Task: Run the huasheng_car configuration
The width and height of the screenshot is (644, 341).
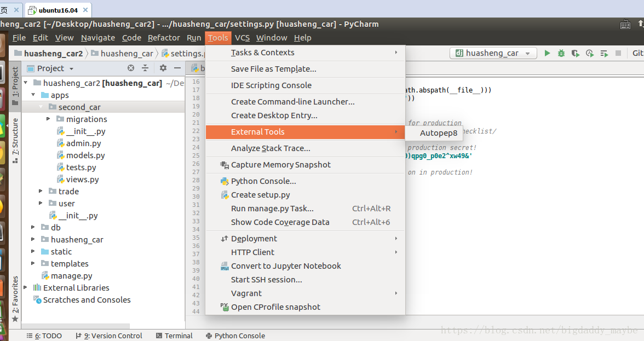Action: (x=547, y=53)
